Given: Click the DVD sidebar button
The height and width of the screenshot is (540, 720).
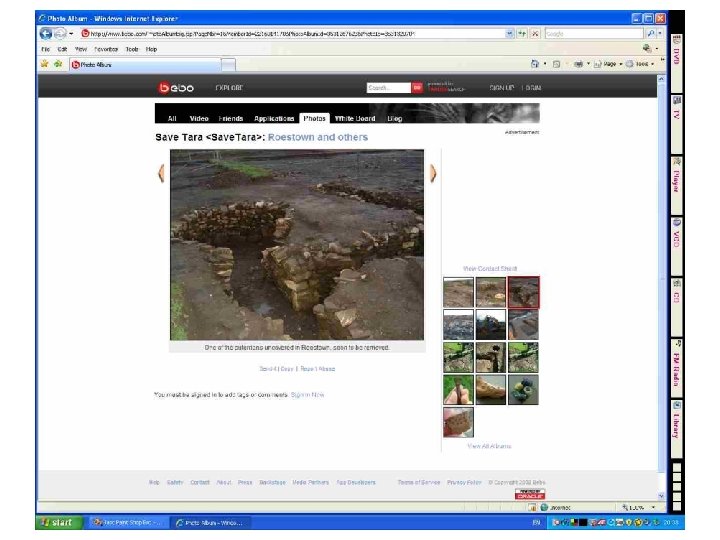Looking at the screenshot, I should point(676,63).
